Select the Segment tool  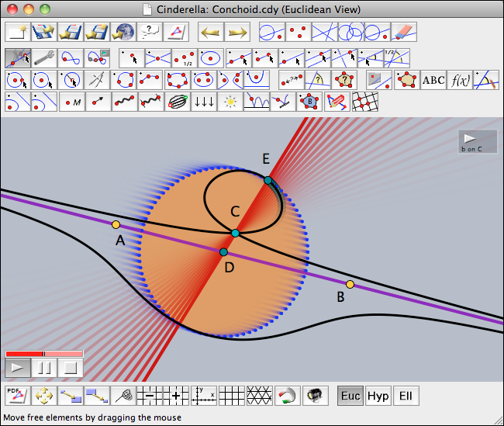point(265,58)
